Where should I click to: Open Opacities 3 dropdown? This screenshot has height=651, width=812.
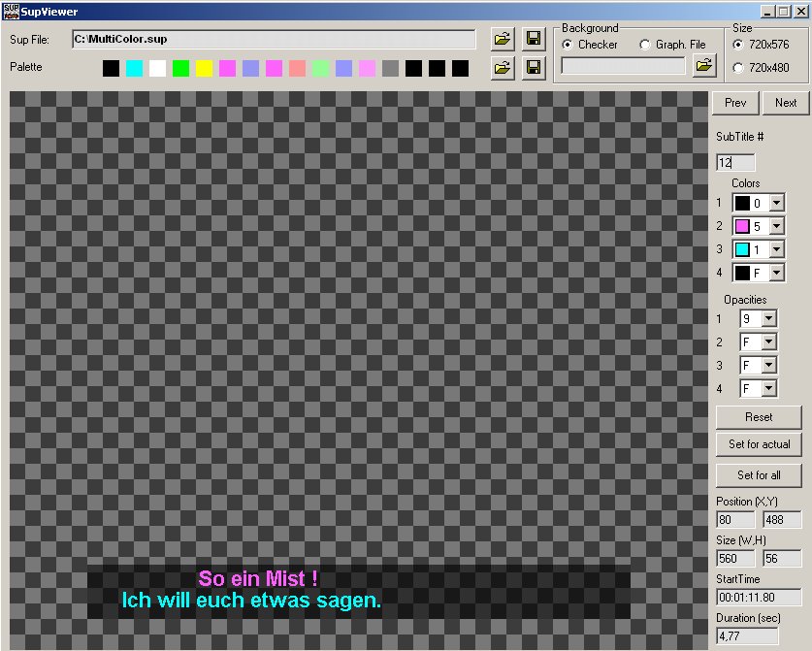tap(769, 365)
